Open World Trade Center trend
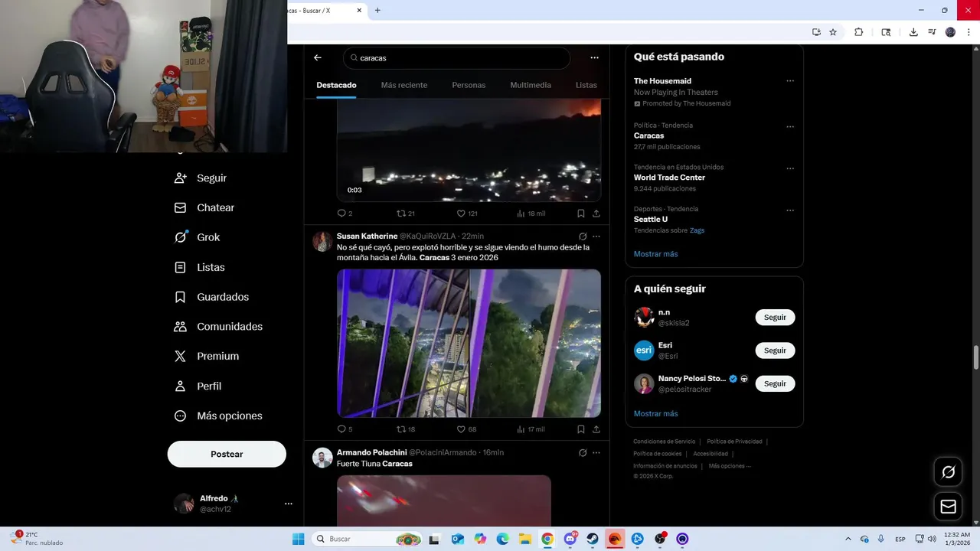This screenshot has height=551, width=980. 669,178
